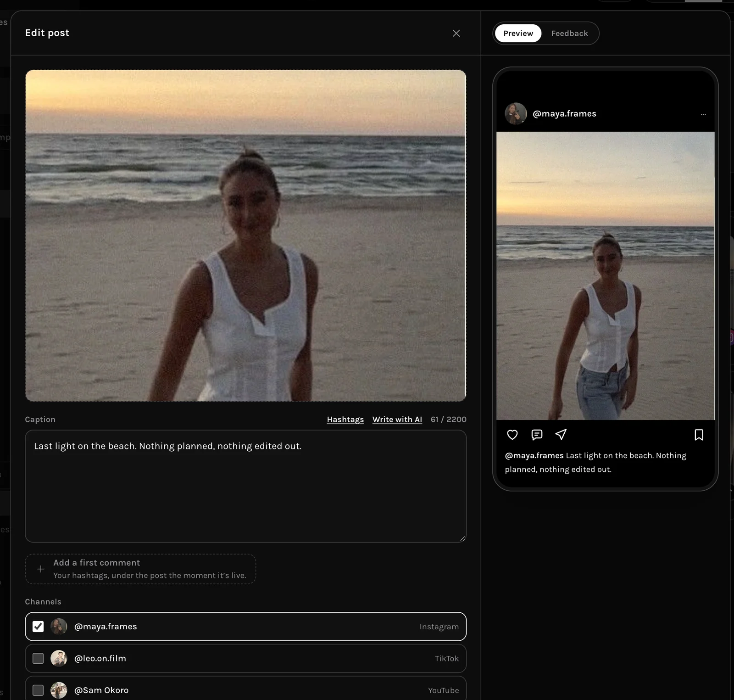Click the Instagram label in channel row
The height and width of the screenshot is (700, 734).
pos(439,627)
